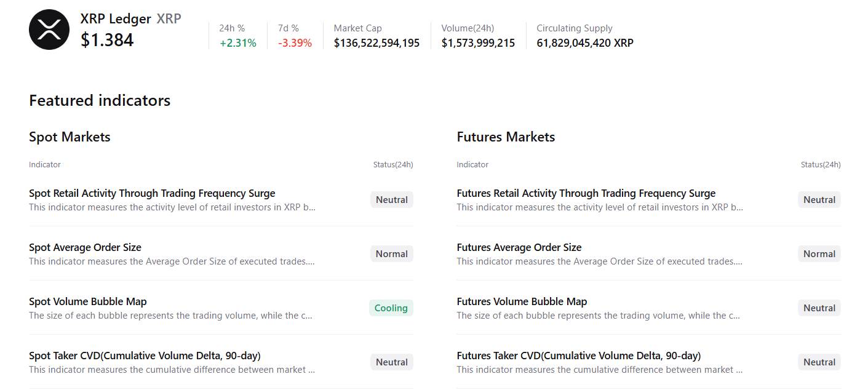Open Spot Taker CVD indicator
The image size is (868, 390).
click(145, 356)
